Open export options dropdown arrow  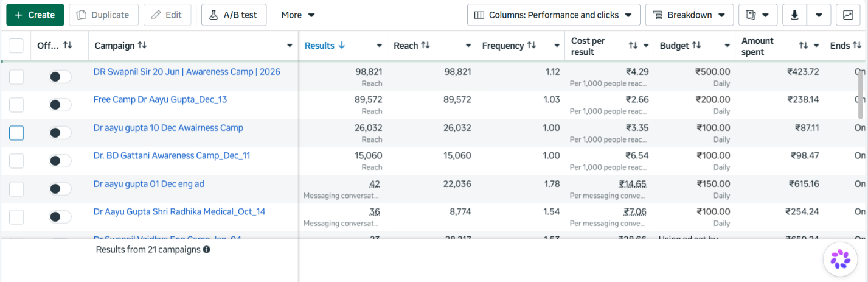point(819,15)
